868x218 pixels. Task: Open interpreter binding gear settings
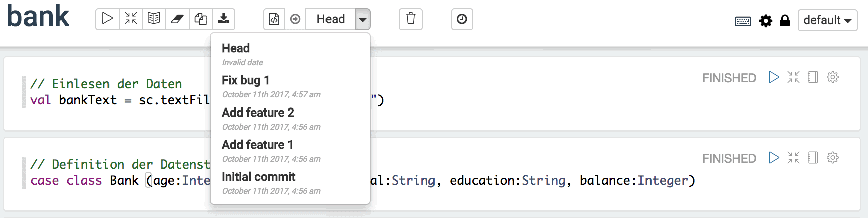click(766, 21)
